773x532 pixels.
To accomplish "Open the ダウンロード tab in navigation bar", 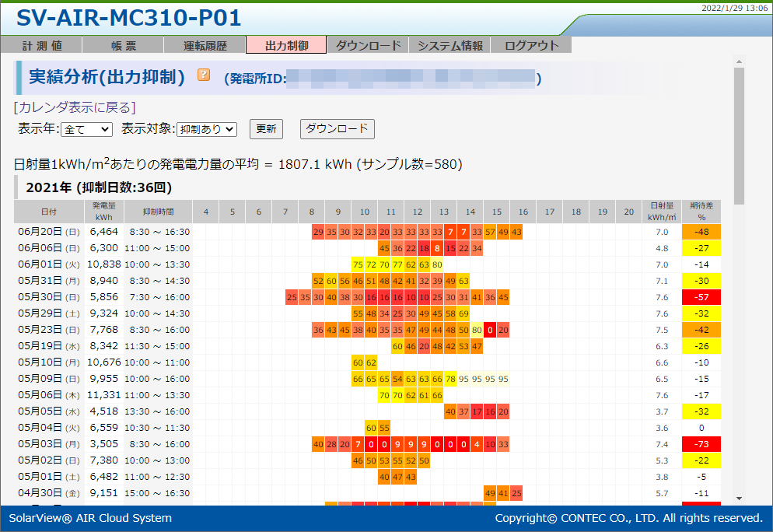I will point(368,46).
